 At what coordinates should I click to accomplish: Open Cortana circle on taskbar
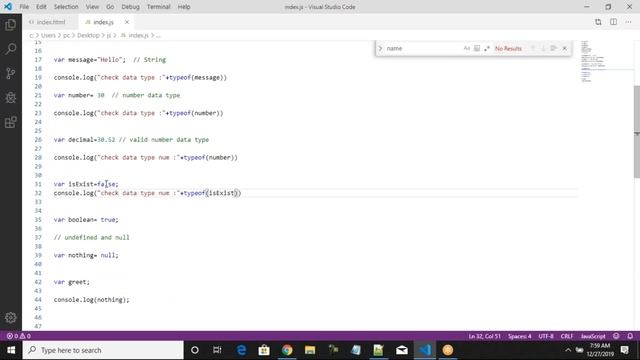[195, 350]
